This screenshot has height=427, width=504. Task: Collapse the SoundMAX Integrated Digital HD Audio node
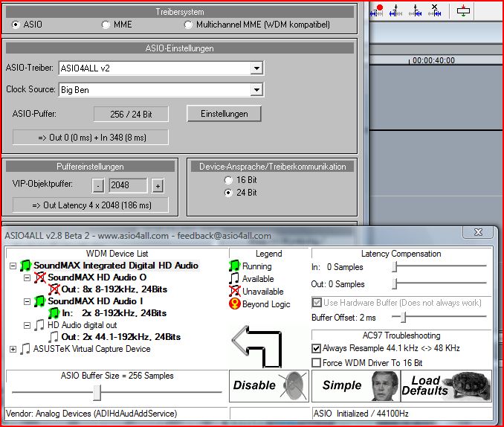(13, 266)
